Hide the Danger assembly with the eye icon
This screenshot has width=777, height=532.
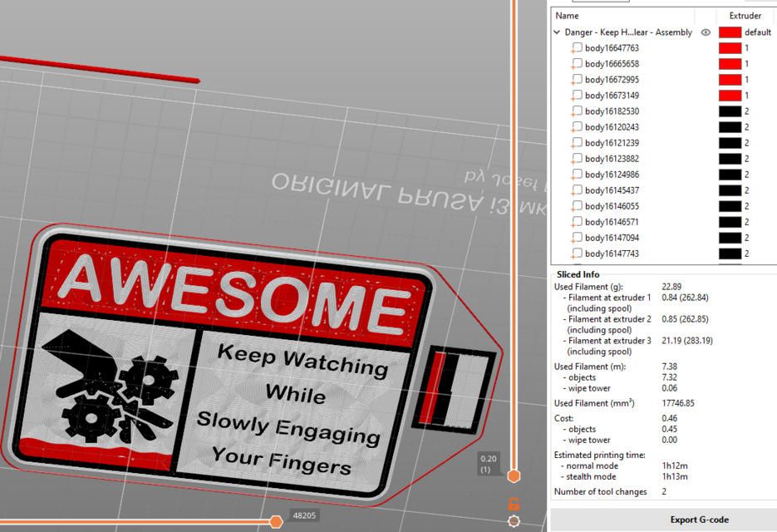click(x=706, y=32)
